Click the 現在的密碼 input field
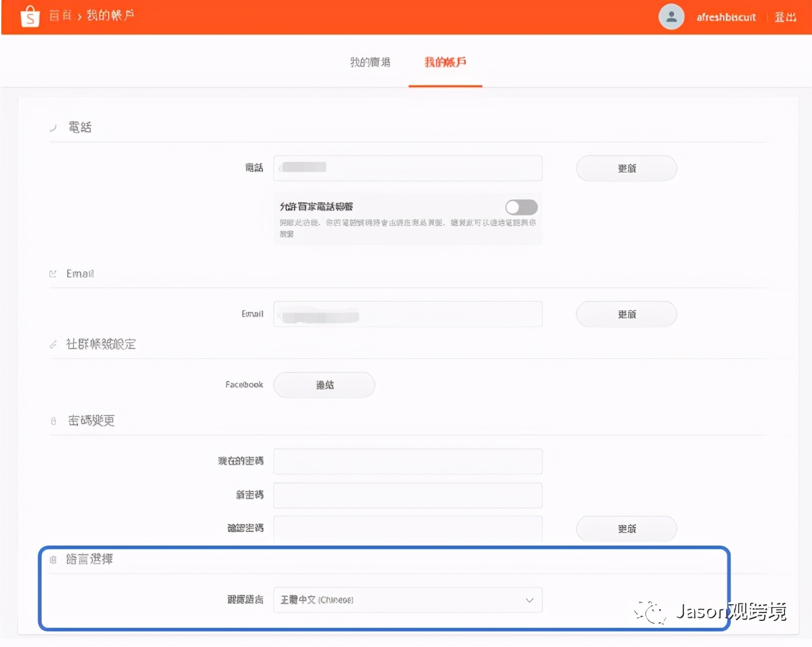Viewport: 812px width, 647px height. [407, 461]
